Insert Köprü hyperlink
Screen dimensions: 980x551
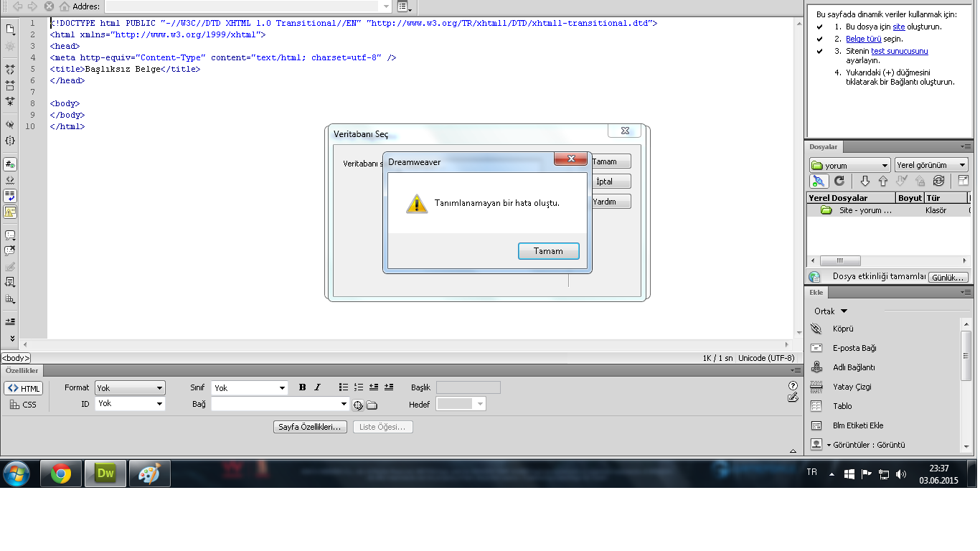point(842,329)
